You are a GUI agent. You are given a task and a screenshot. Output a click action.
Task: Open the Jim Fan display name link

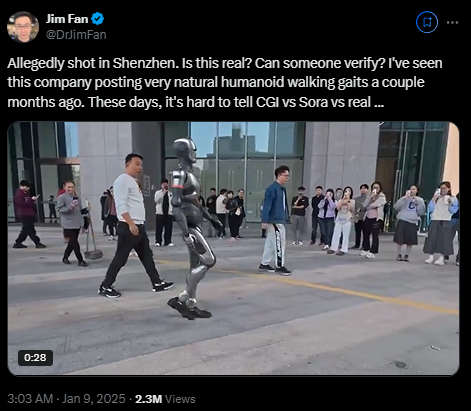[67, 19]
